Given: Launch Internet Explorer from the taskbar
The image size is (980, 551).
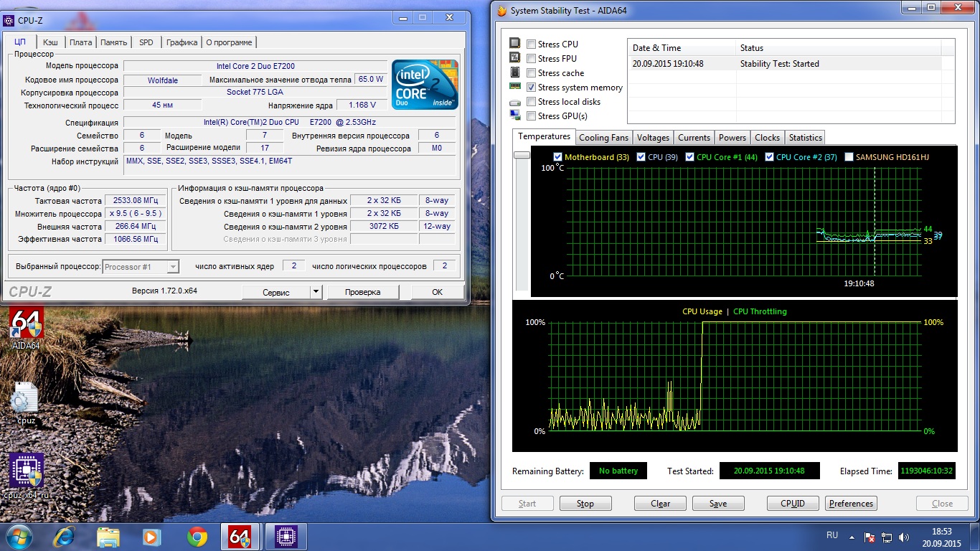Looking at the screenshot, I should coord(64,537).
